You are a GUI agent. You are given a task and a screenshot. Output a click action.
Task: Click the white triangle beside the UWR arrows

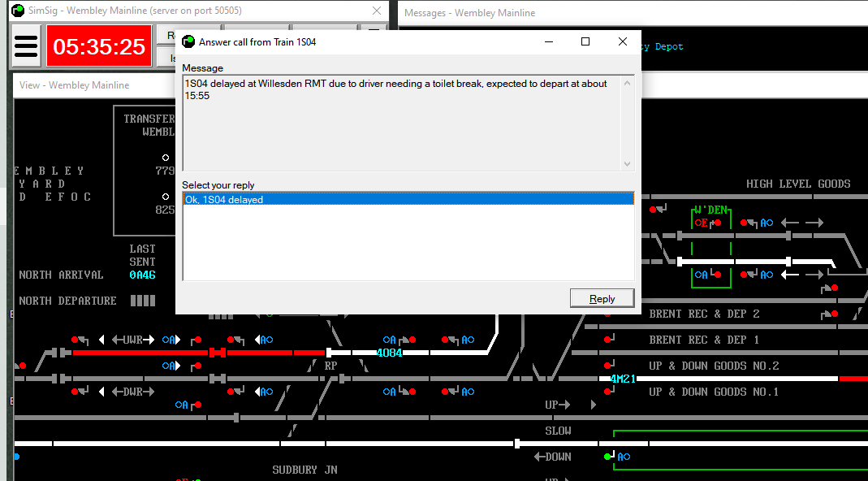[101, 340]
